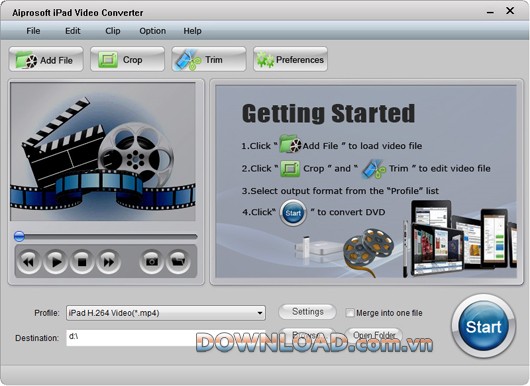Open Preferences from the toolbar
The height and width of the screenshot is (386, 530).
pos(290,59)
